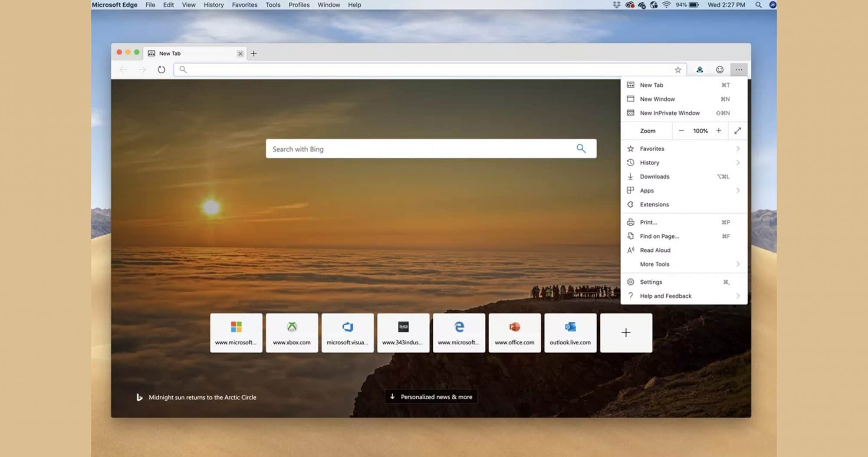
Task: Open the Siri icon in menu bar
Action: [x=773, y=5]
